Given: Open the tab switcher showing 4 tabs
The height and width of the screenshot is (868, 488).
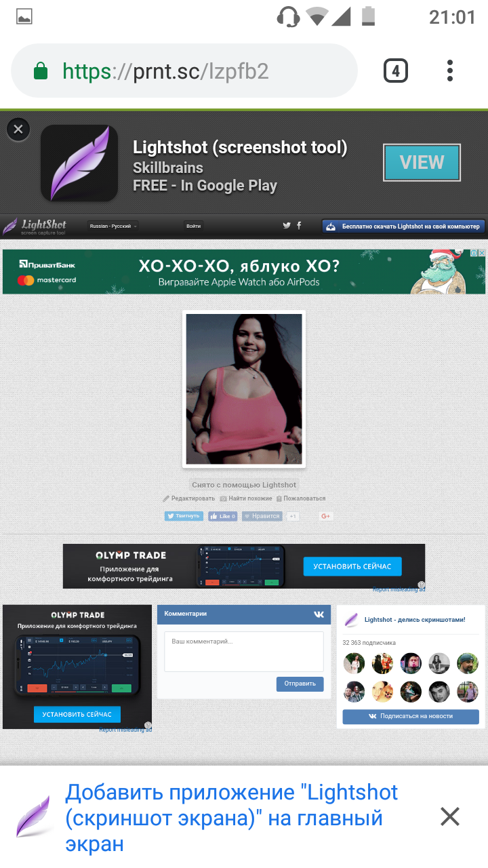Looking at the screenshot, I should pyautogui.click(x=396, y=71).
